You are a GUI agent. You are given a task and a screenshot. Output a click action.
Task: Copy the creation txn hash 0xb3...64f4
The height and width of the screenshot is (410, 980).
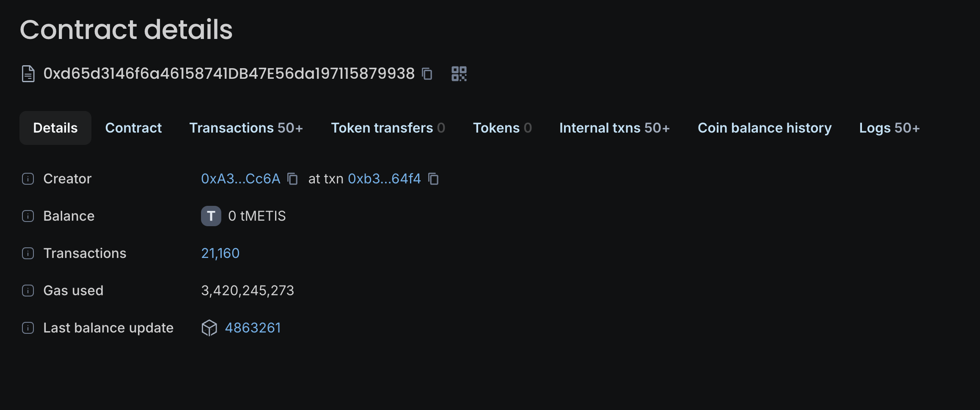point(433,179)
